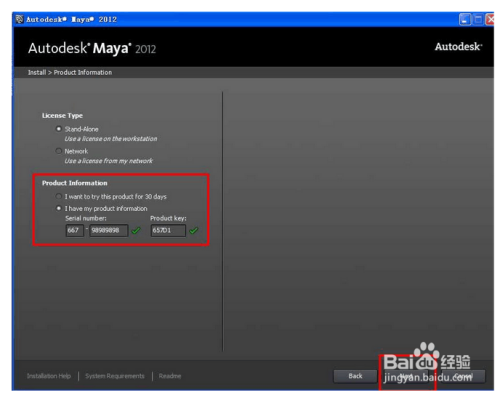Click the Install > Product Information breadcrumb

click(x=70, y=72)
